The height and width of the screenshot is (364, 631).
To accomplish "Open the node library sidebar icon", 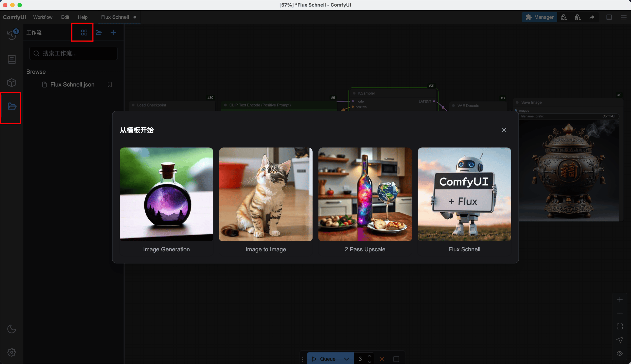I will pyautogui.click(x=12, y=59).
